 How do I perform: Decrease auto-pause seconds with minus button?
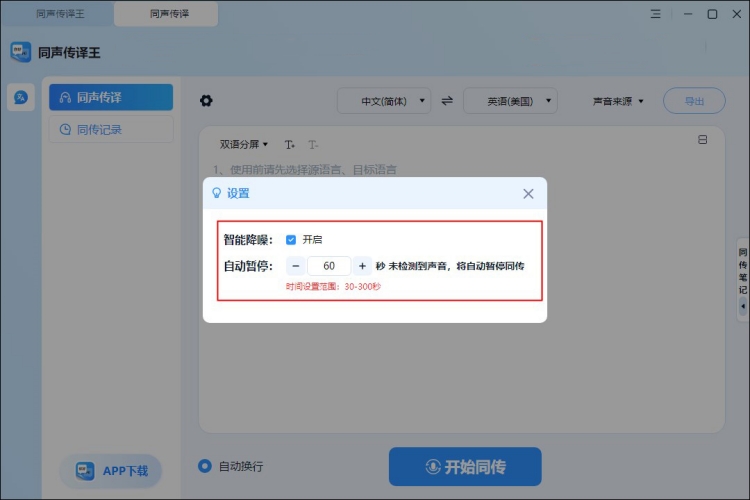(x=296, y=266)
